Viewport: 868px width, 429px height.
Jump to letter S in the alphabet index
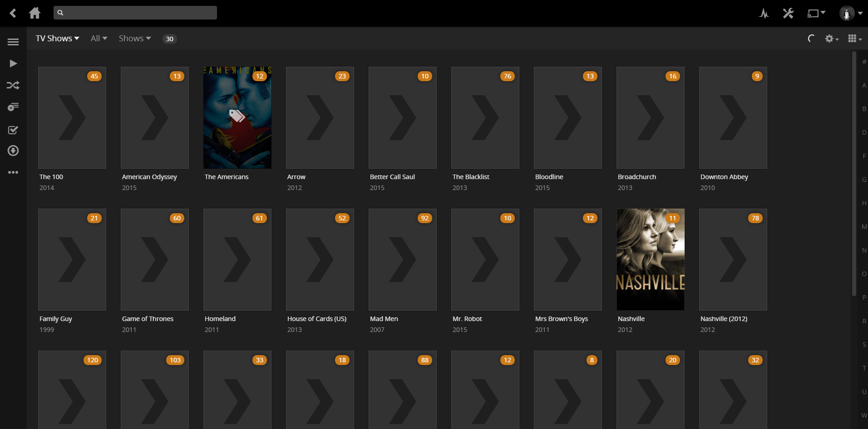864,345
